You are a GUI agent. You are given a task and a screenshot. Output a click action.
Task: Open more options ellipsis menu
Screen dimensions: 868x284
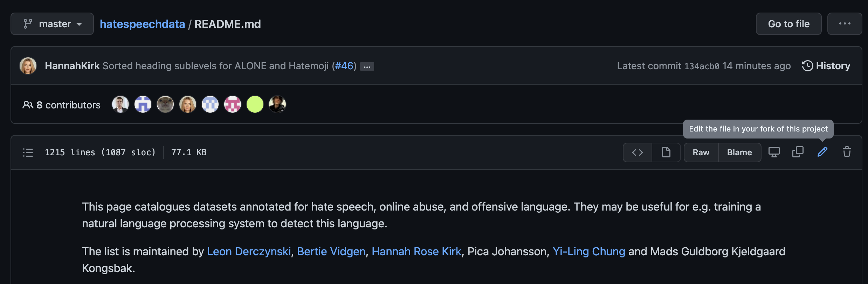point(845,24)
